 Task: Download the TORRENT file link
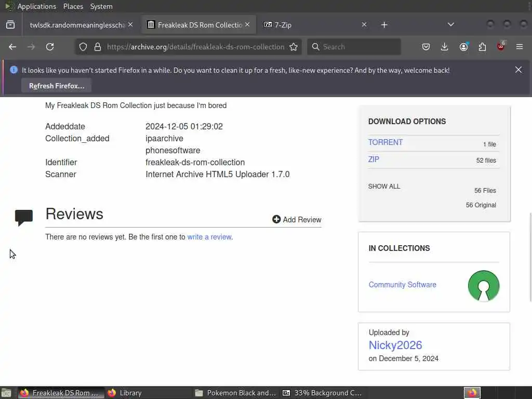point(385,142)
